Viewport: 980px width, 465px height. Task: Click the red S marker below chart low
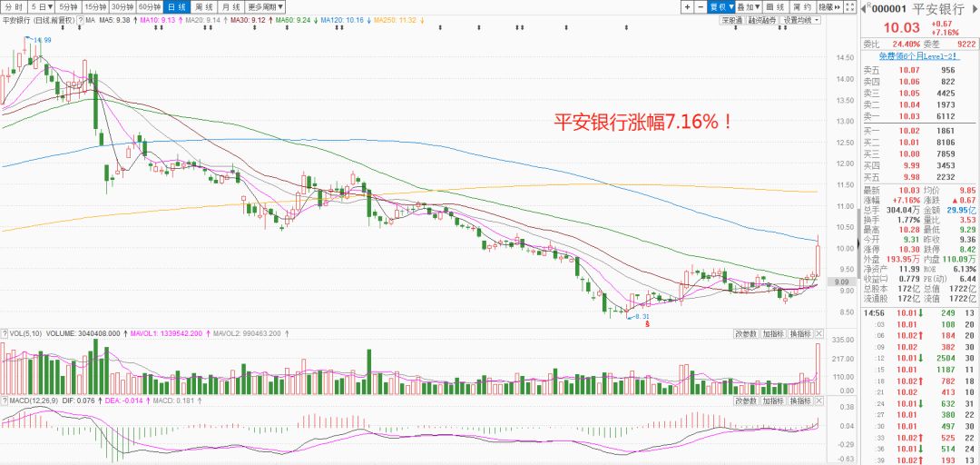coord(648,325)
